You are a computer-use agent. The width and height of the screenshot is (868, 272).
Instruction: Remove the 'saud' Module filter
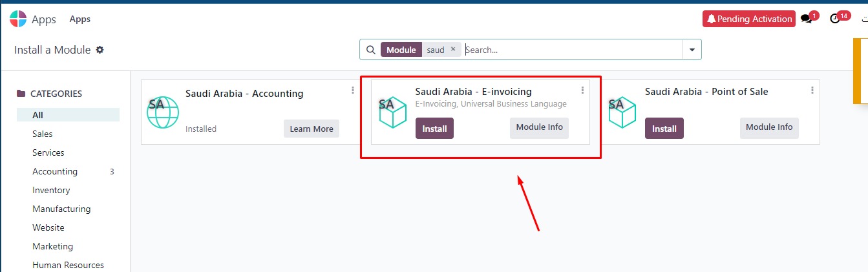click(x=453, y=49)
